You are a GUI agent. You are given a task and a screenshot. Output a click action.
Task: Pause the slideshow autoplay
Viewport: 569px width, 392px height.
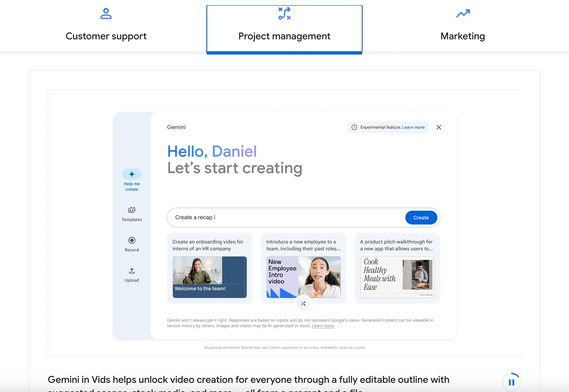click(x=511, y=382)
